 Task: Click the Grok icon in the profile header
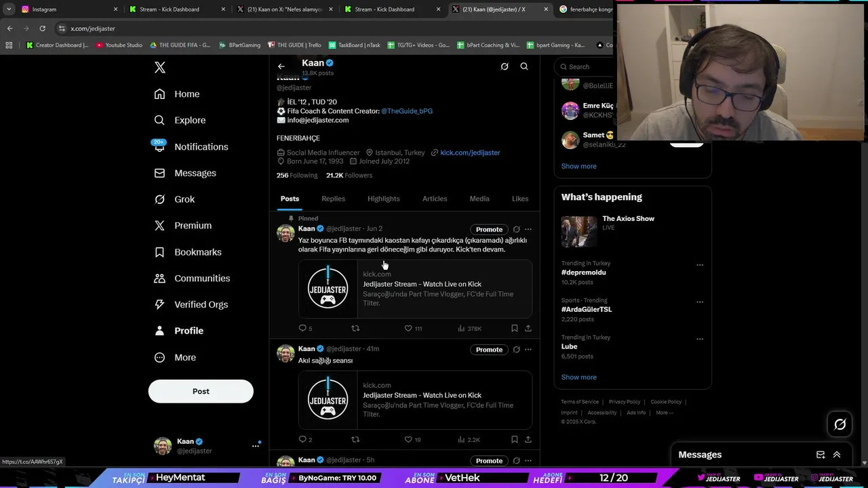505,66
